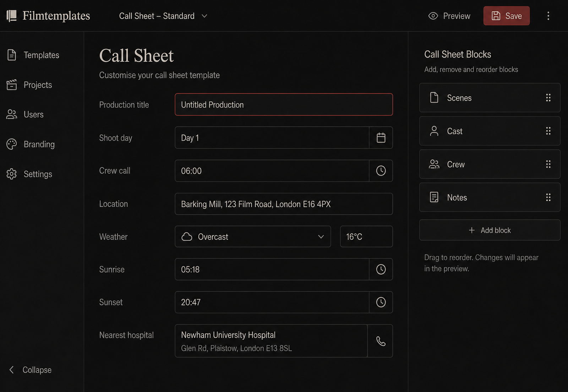The image size is (568, 392).
Task: Open Settings in the sidebar
Action: click(x=29, y=174)
